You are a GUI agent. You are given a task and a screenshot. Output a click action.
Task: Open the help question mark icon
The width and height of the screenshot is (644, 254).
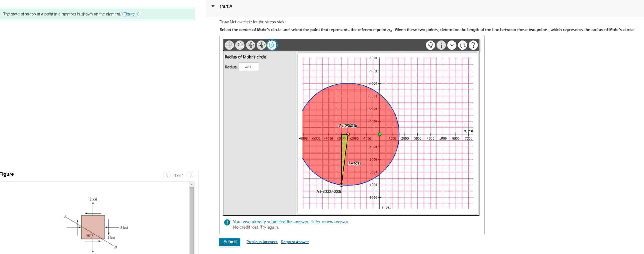473,45
